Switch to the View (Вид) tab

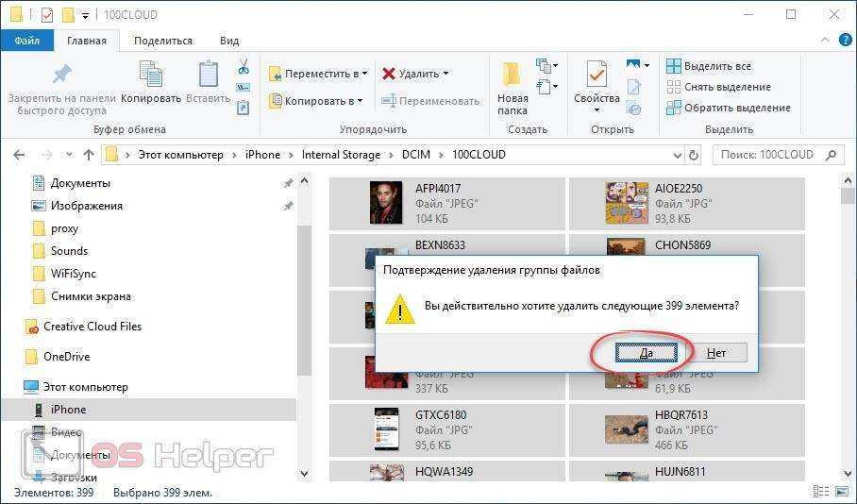pos(229,41)
